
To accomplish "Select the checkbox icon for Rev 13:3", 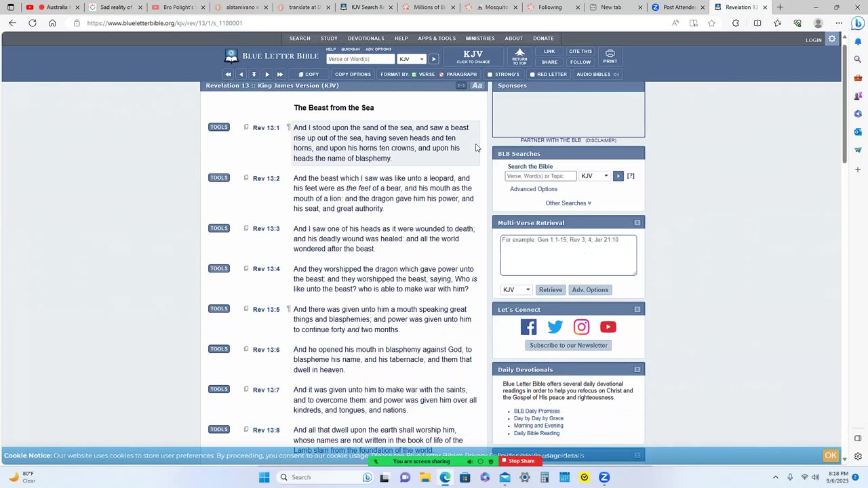I will point(246,228).
